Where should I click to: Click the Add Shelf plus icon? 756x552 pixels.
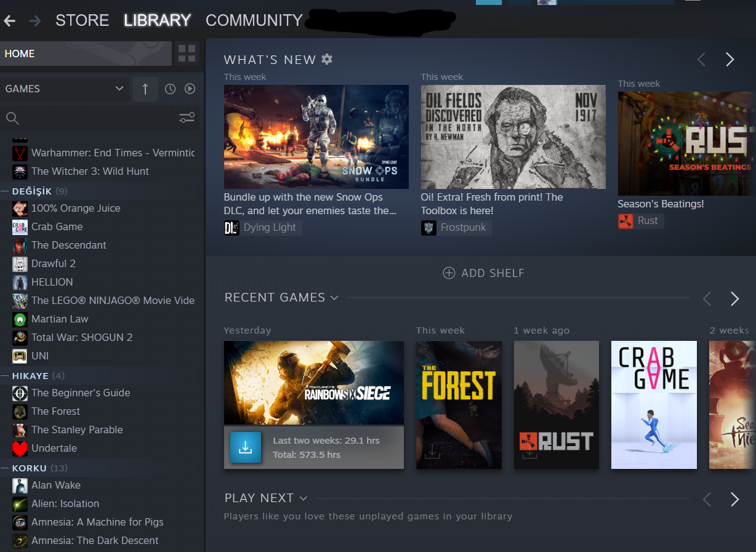(449, 273)
